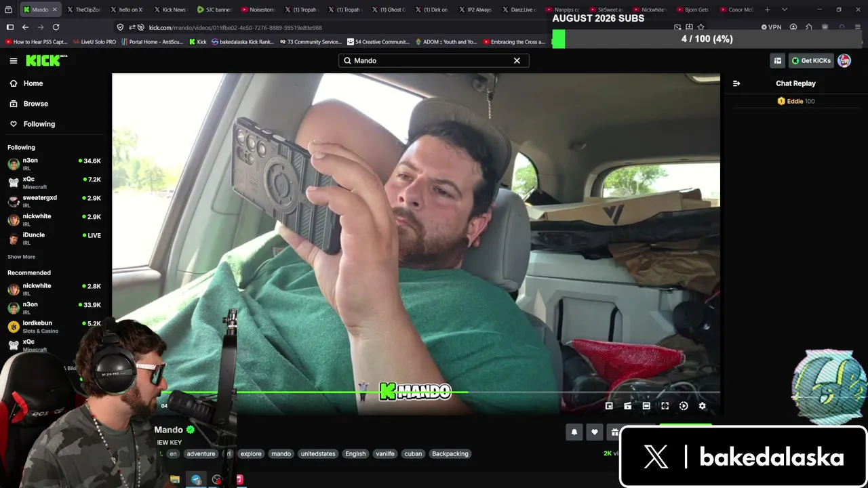The image size is (868, 488).
Task: Open the iDuncle live channel
Action: 54,238
